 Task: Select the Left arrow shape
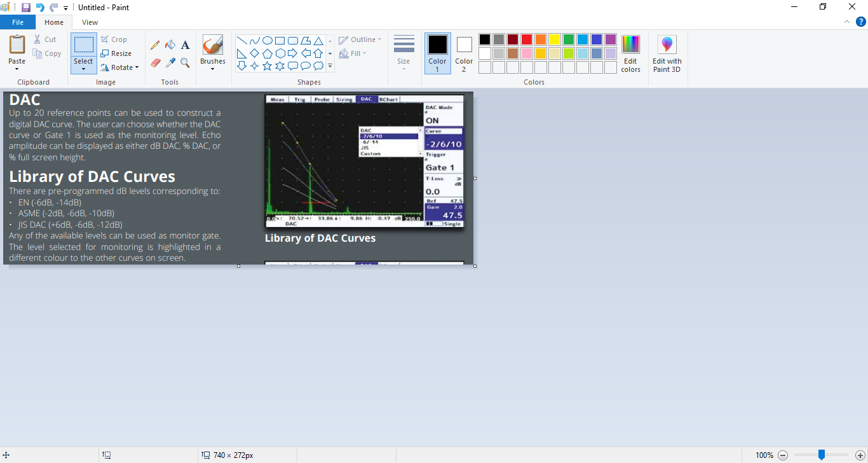pyautogui.click(x=306, y=53)
